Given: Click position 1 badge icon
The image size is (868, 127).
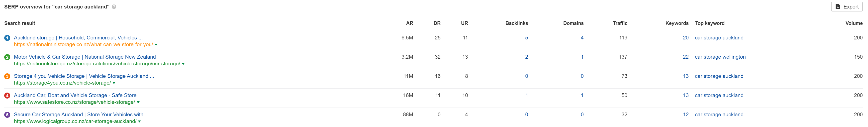Looking at the screenshot, I should pyautogui.click(x=7, y=38).
